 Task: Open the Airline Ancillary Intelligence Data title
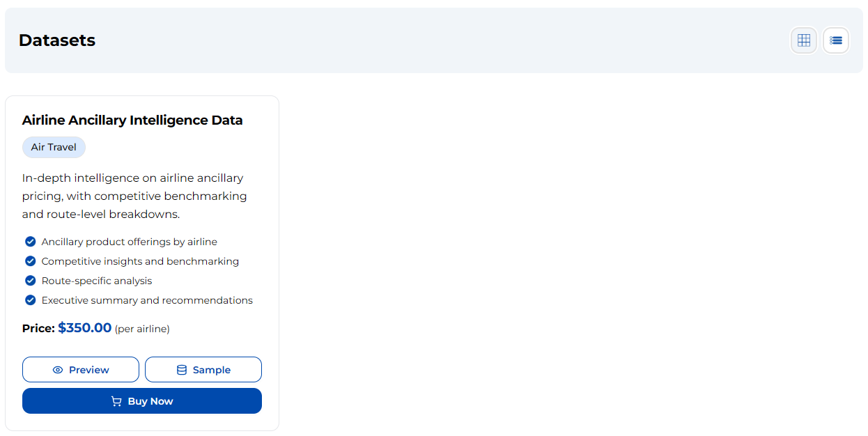(132, 120)
